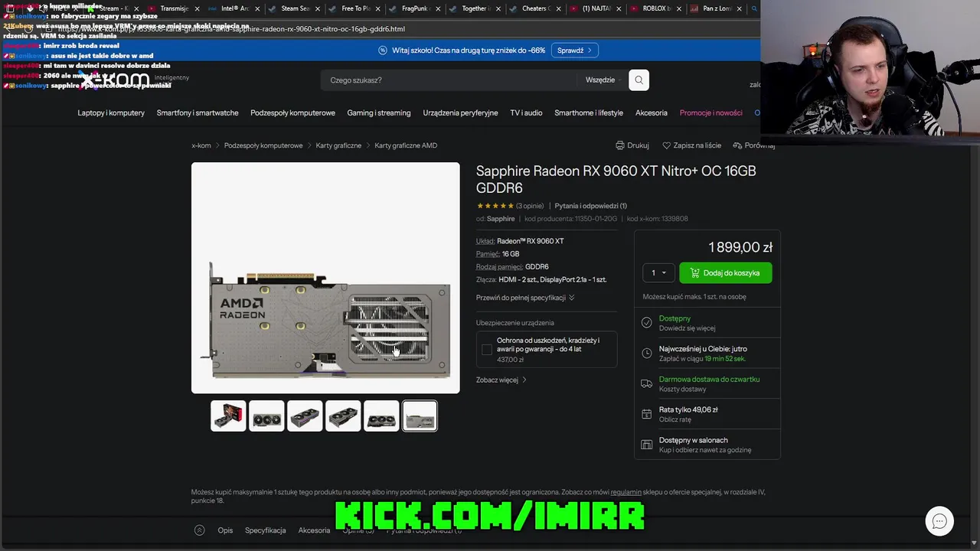Viewport: 980px width, 551px height.
Task: Open Pytania i odpowiedzi (1) link
Action: 590,206
